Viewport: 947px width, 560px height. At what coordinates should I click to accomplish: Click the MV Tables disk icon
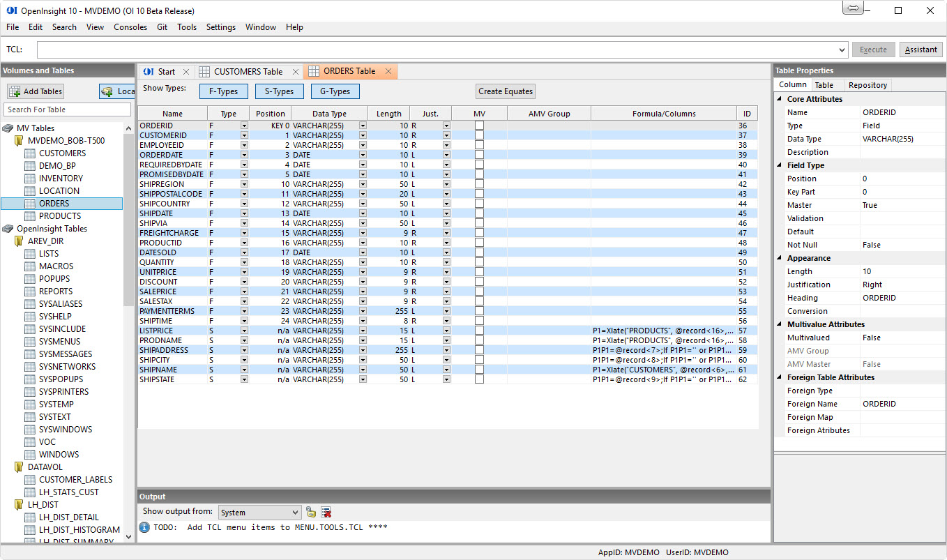pos(8,128)
